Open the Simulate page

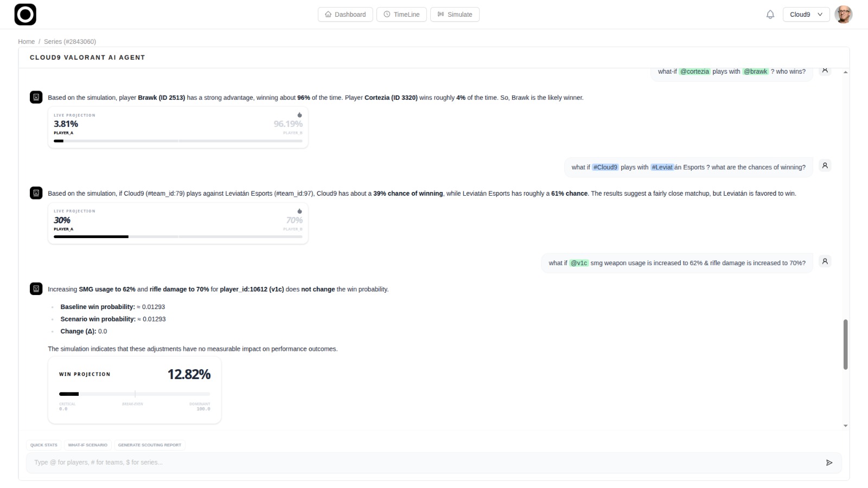(455, 15)
